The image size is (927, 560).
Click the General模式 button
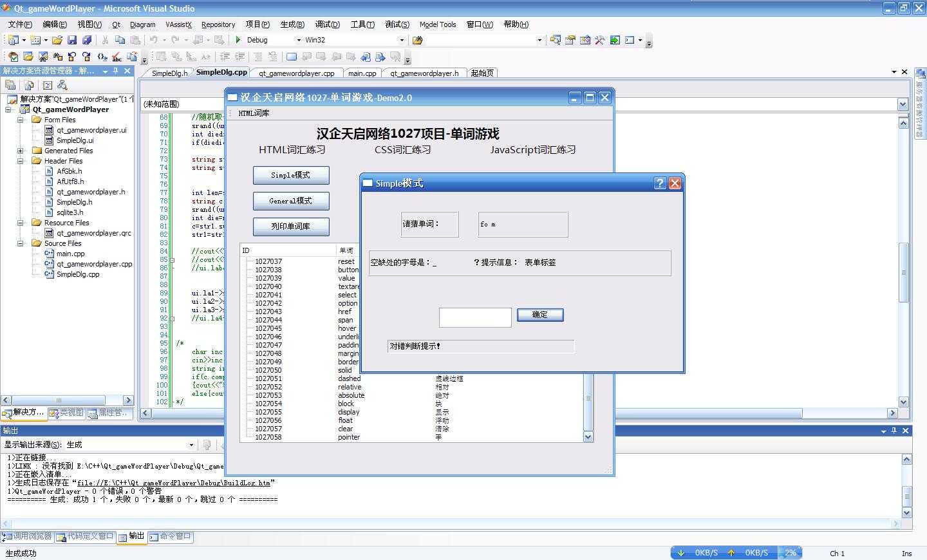click(291, 201)
